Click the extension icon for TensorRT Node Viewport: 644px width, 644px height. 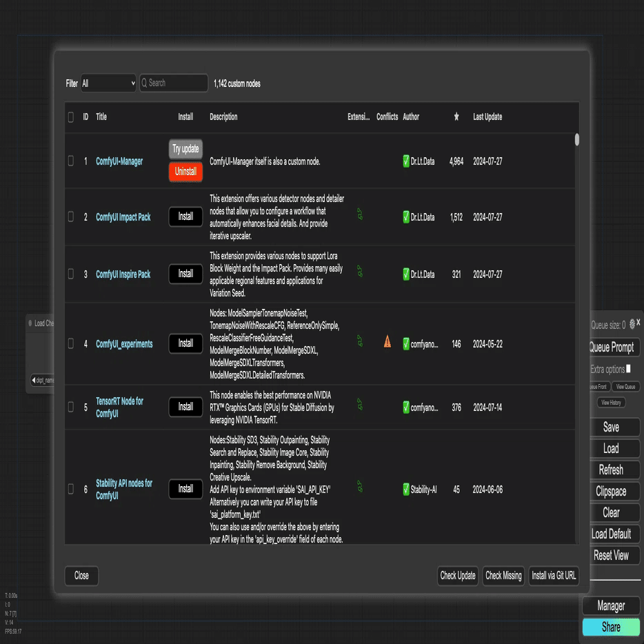click(x=360, y=405)
